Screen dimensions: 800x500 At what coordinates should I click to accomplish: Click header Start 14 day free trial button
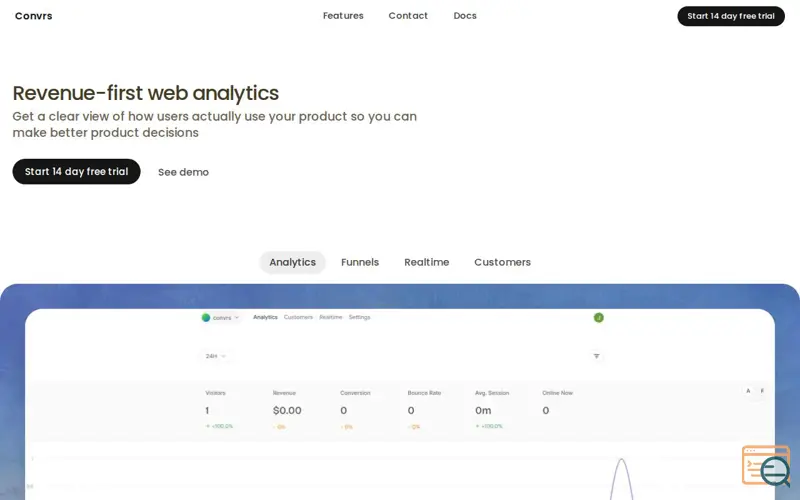tap(731, 16)
